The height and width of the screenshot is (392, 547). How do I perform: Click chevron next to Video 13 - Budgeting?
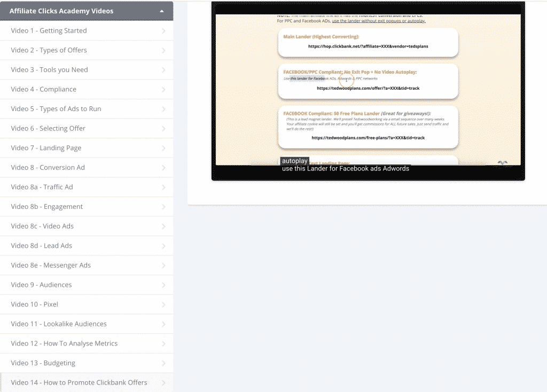point(163,363)
